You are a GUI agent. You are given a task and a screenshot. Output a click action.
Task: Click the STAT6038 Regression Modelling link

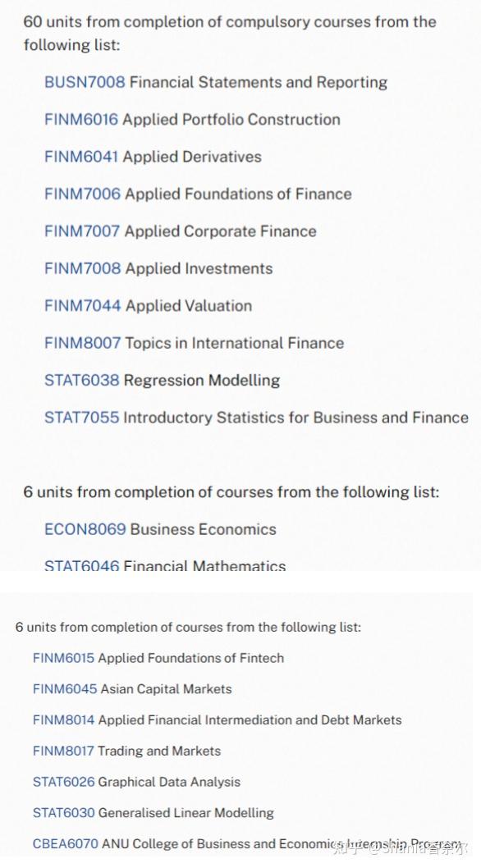tap(82, 381)
